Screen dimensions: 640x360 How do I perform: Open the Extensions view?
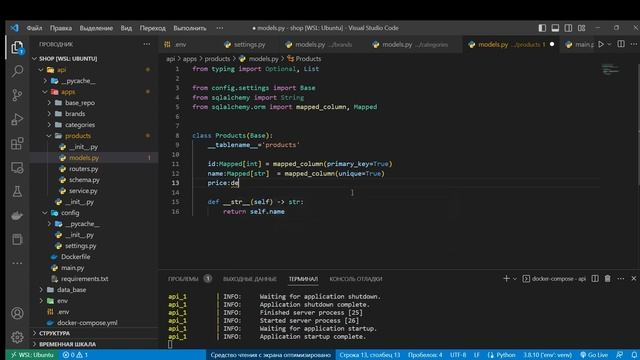17,143
